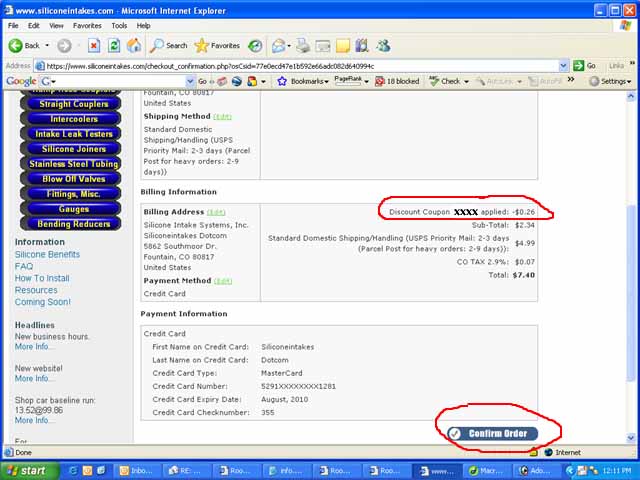
Task: Click the Confirm Order button
Action: 492,433
